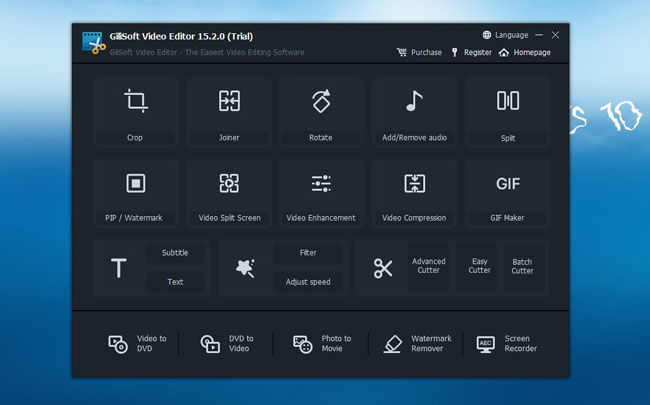The image size is (650, 405).
Task: Click the GIF Maker label
Action: pos(507,218)
